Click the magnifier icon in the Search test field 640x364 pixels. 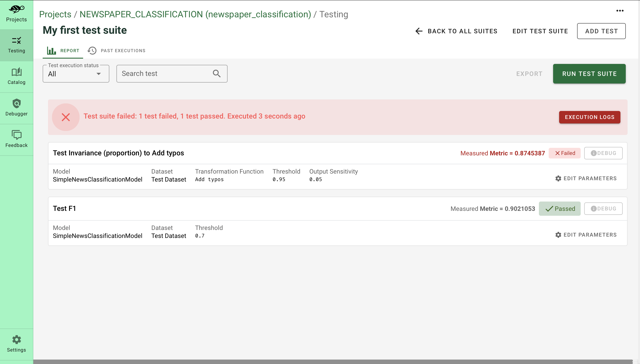216,73
